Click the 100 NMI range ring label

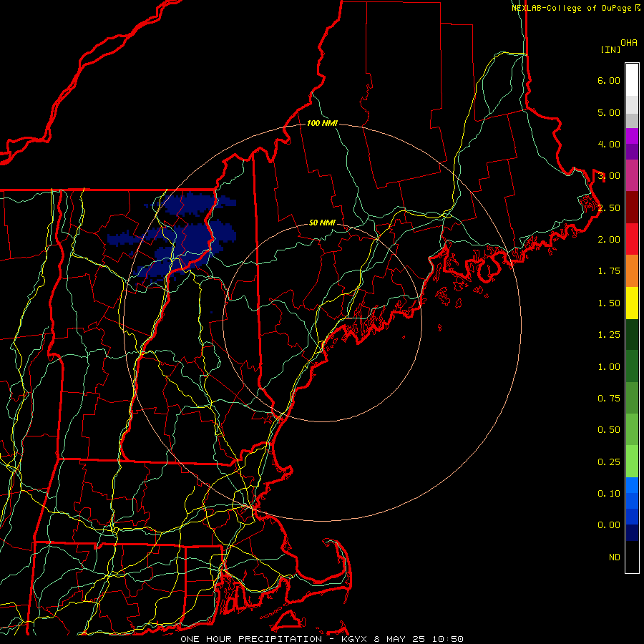click(322, 123)
